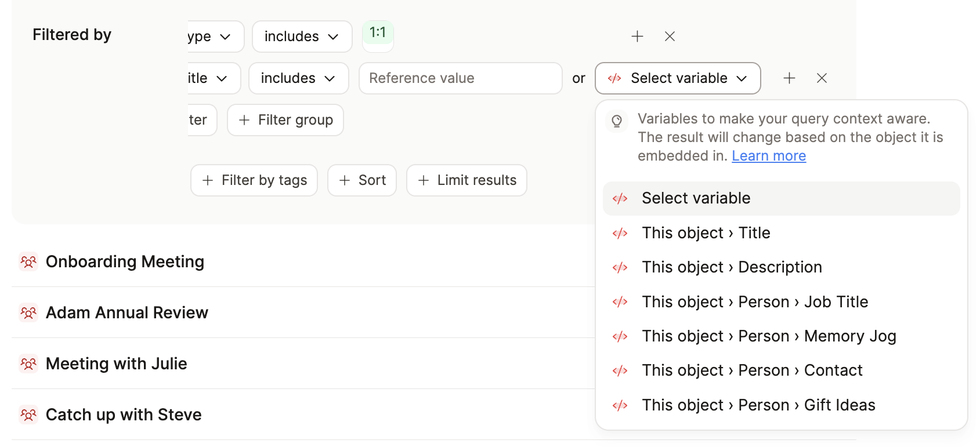Click the lightbulb hint icon
The width and height of the screenshot is (980, 447).
click(617, 121)
